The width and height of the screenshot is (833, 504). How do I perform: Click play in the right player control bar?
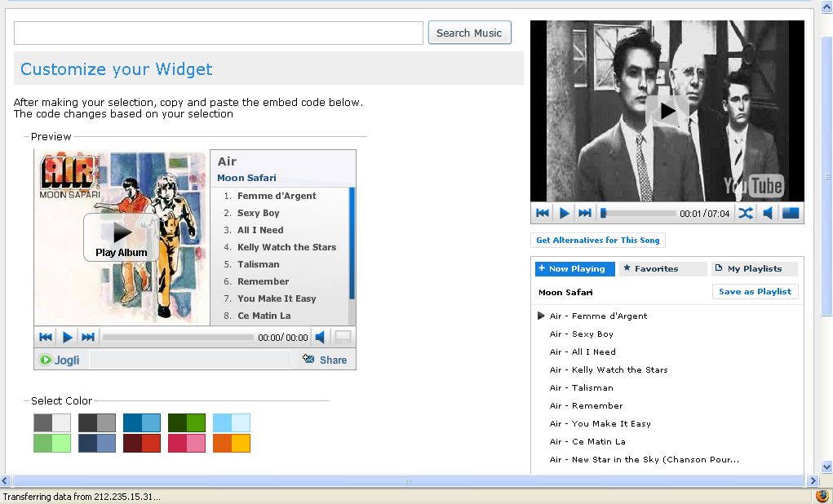tap(565, 213)
